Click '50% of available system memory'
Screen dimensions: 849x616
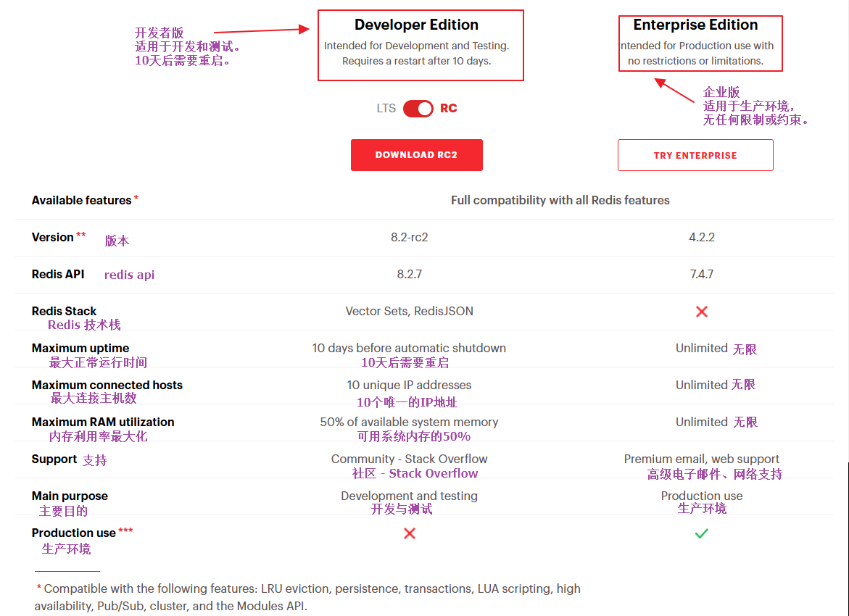tap(410, 422)
